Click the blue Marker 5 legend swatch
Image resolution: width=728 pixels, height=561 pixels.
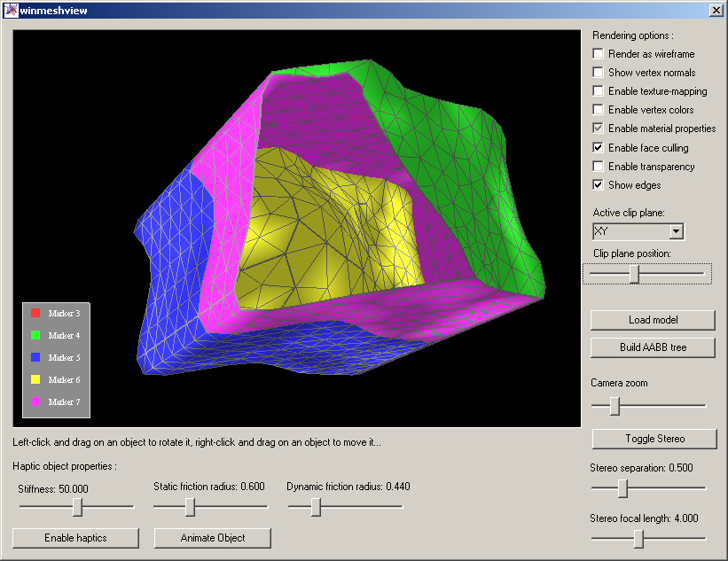36,357
